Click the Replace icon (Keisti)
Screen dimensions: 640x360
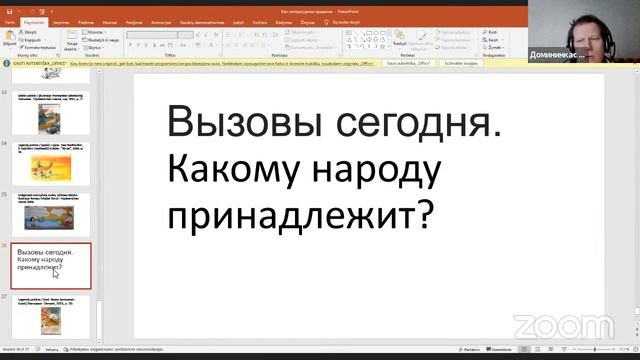485,40
